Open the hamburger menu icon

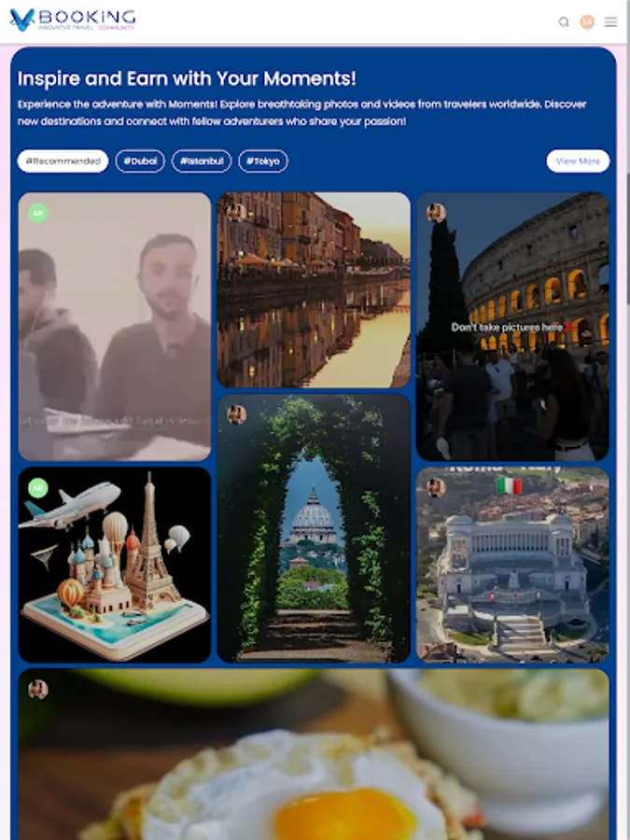click(610, 22)
